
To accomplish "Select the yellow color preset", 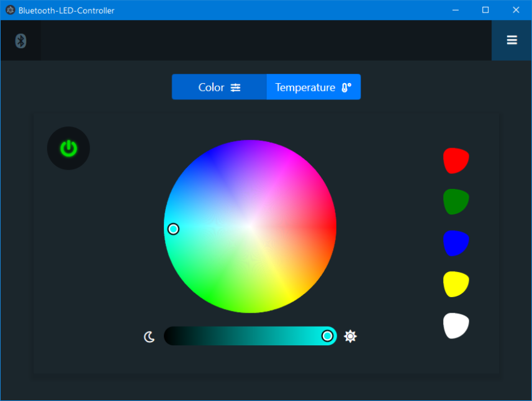I will click(x=456, y=283).
